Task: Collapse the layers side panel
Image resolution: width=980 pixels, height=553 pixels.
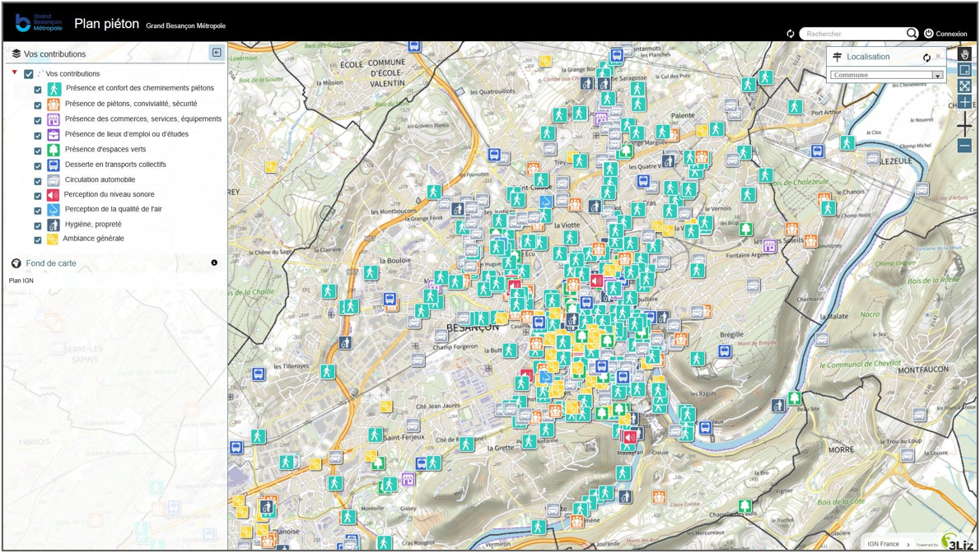Action: click(217, 53)
